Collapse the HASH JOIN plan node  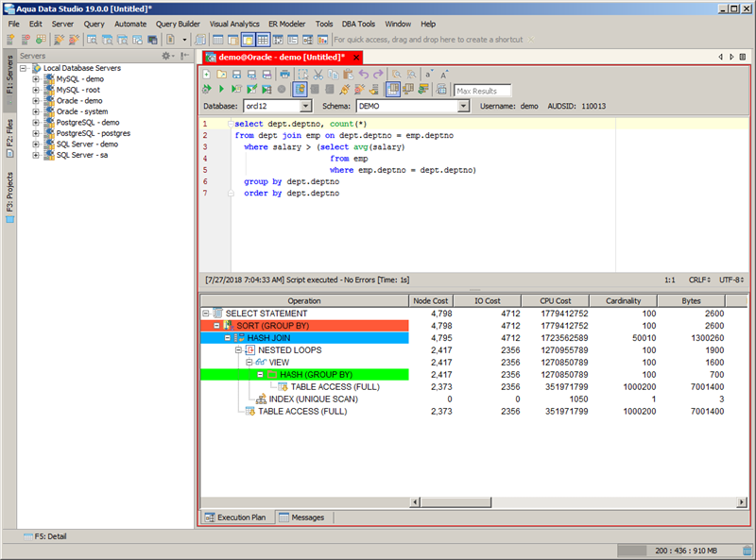[228, 338]
